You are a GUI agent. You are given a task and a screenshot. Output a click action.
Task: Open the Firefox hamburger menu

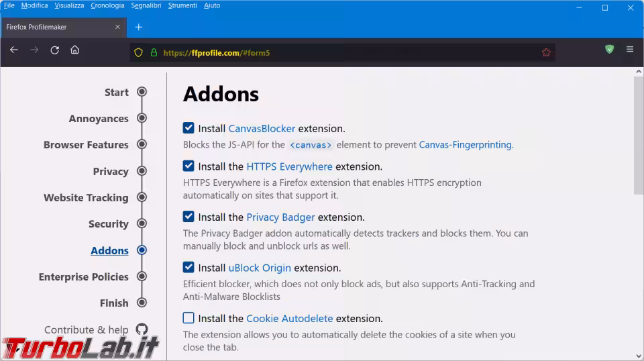tap(630, 49)
